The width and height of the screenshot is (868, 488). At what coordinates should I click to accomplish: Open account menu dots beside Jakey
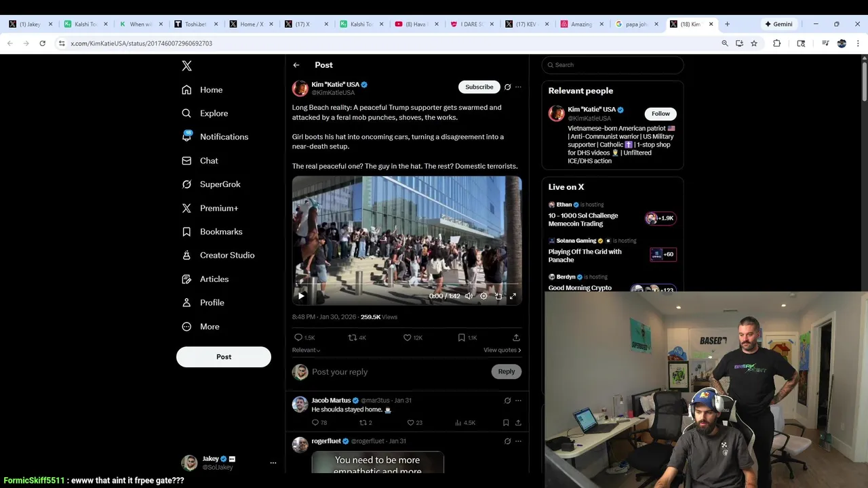(x=273, y=463)
